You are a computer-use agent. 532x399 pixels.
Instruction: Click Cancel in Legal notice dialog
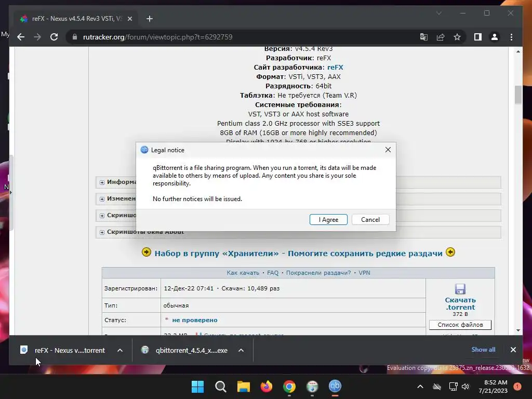[370, 220]
